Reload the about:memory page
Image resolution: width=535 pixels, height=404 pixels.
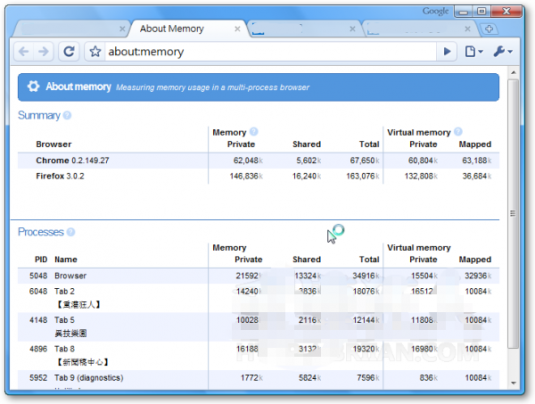point(69,52)
